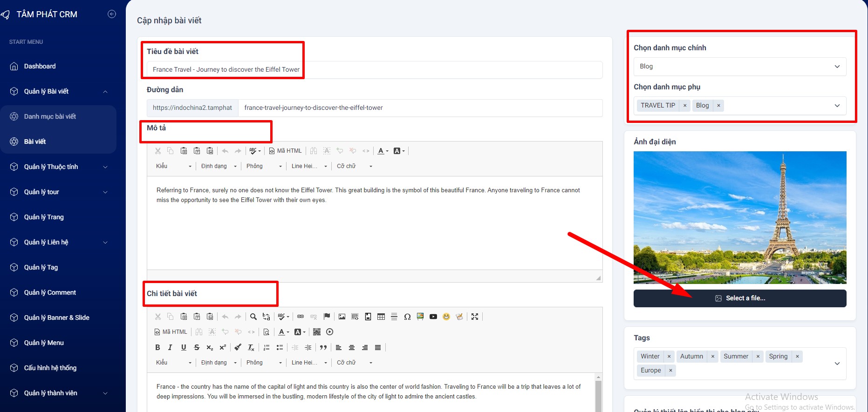Insert a table into the article detail
This screenshot has width=868, height=412.
[381, 317]
